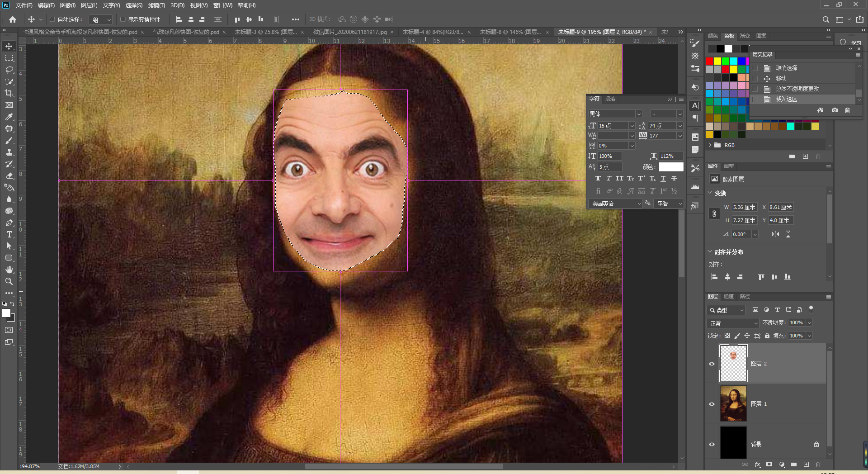Hide the 背景 layer eye icon
Image resolution: width=868 pixels, height=474 pixels.
(712, 444)
